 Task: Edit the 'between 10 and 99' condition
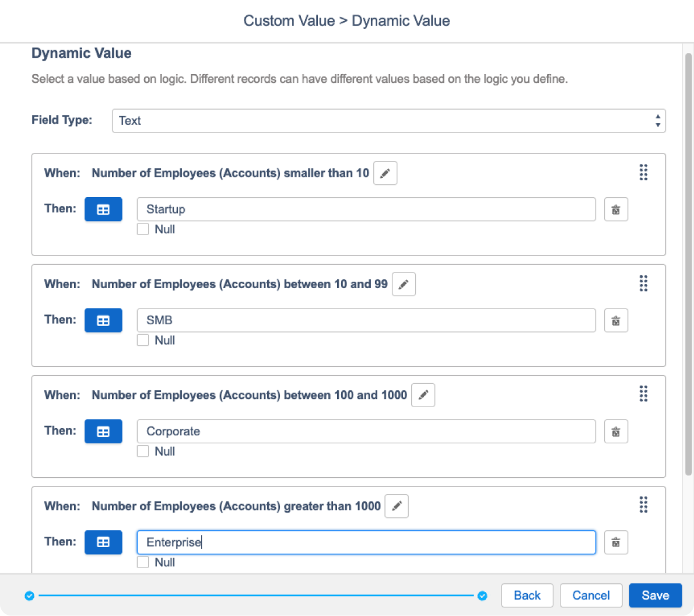[x=404, y=284]
